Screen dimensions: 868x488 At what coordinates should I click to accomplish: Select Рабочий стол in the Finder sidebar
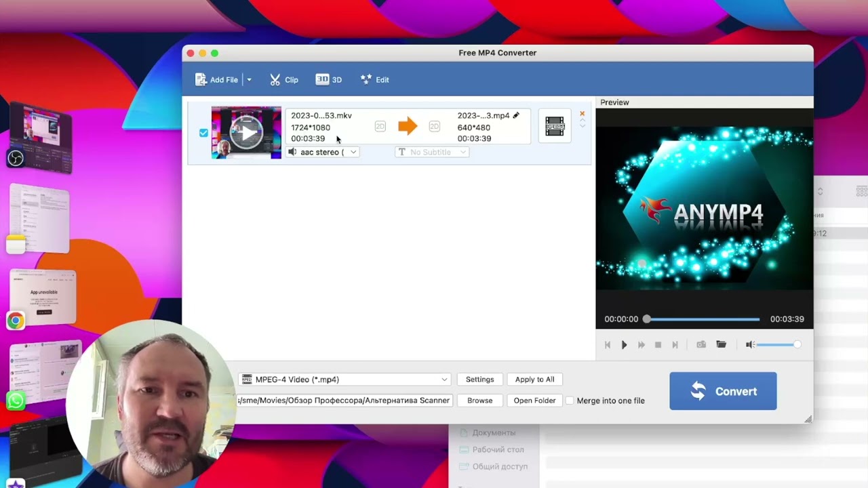(498, 449)
